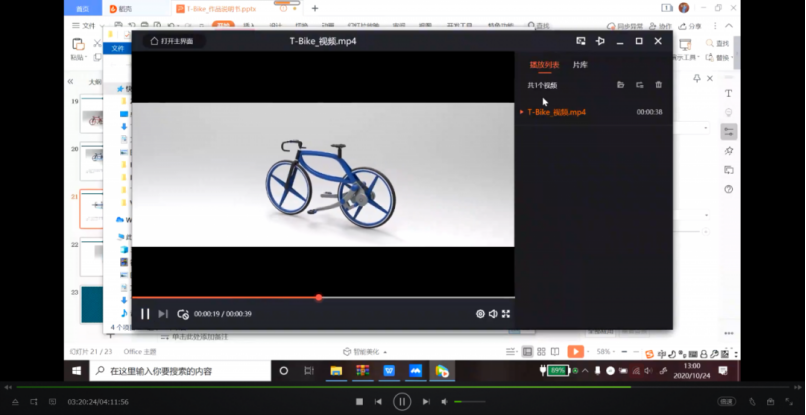The height and width of the screenshot is (415, 806).
Task: Skip to the next video
Action: click(163, 314)
